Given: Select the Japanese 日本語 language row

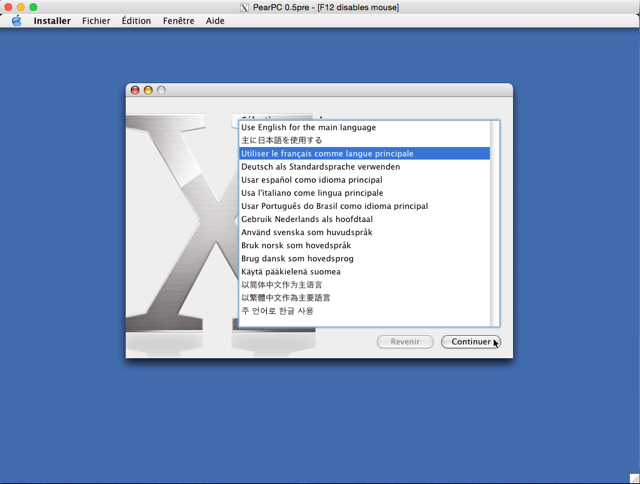Looking at the screenshot, I should pyautogui.click(x=364, y=140).
